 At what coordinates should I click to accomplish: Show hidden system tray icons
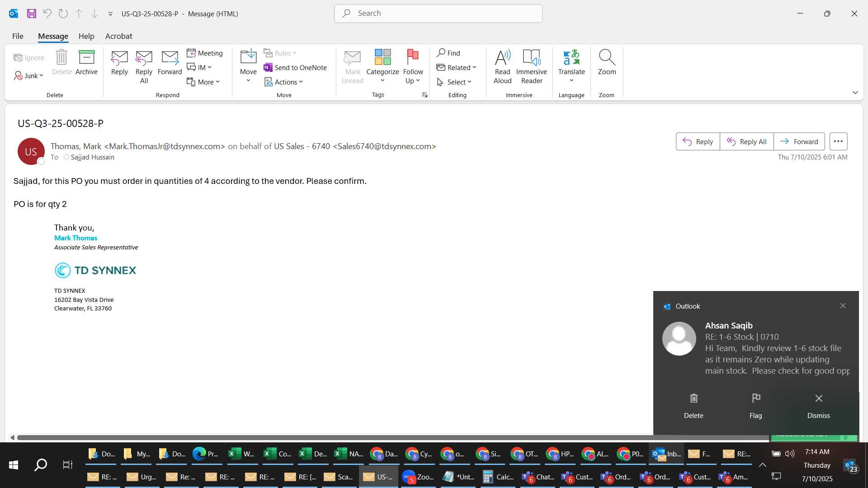762,465
